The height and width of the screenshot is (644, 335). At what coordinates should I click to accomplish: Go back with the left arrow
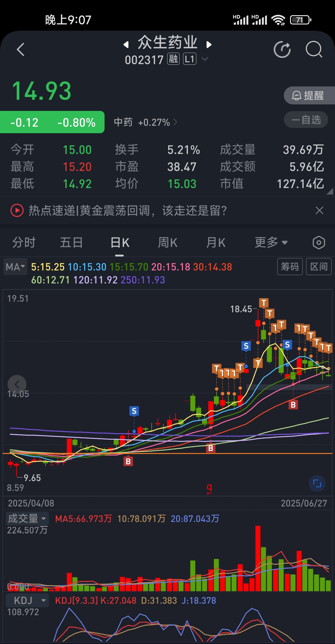tap(20, 50)
